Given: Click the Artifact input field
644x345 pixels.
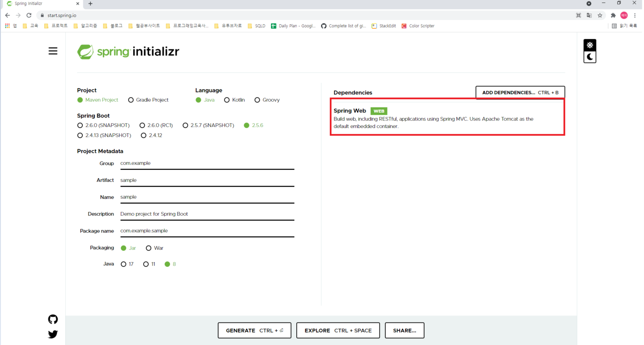Looking at the screenshot, I should [x=207, y=180].
